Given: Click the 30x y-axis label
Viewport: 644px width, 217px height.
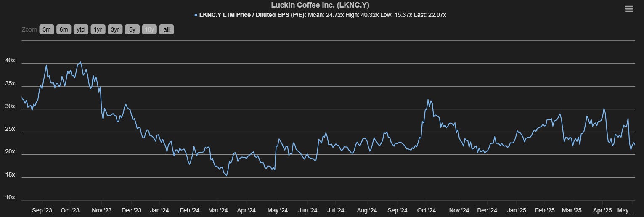Looking at the screenshot, I should pos(10,106).
